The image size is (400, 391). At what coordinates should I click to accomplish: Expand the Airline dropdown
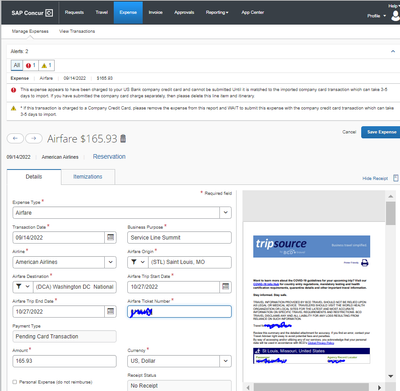pos(110,262)
